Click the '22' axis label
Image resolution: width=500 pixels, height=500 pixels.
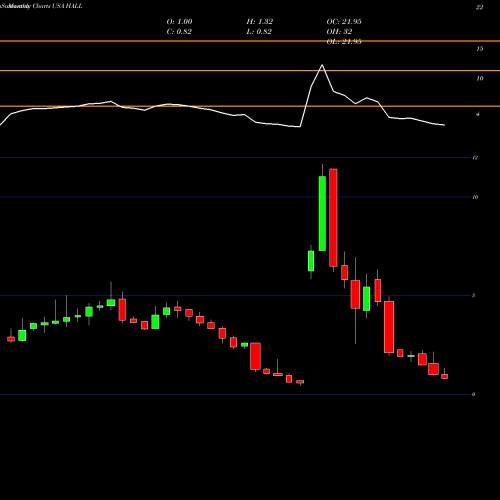click(479, 7)
